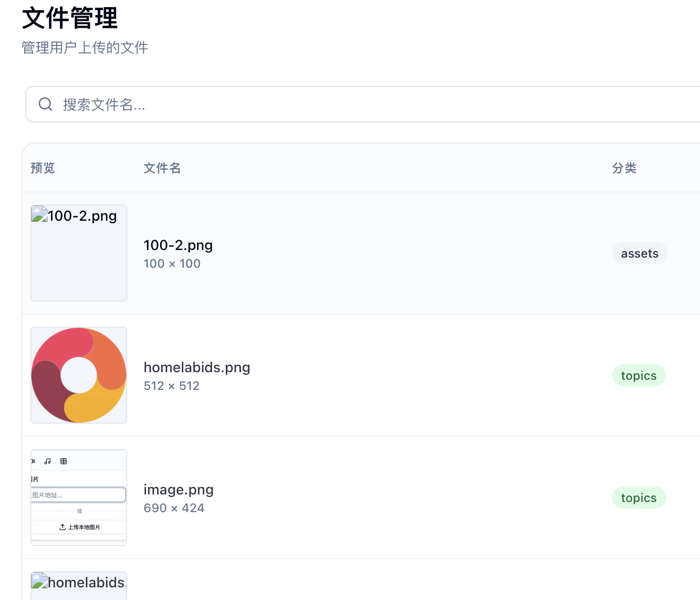Sort by the 预览 column header
700x600 pixels.
pos(42,168)
